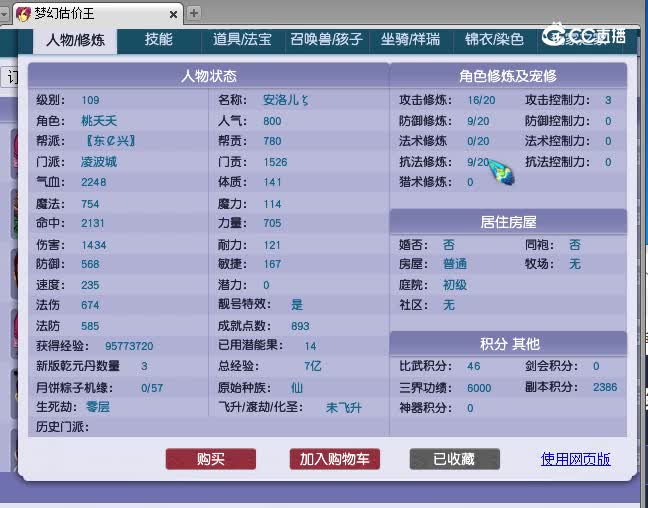
Task: Select 生死劫 value 零层
Action: pos(98,407)
